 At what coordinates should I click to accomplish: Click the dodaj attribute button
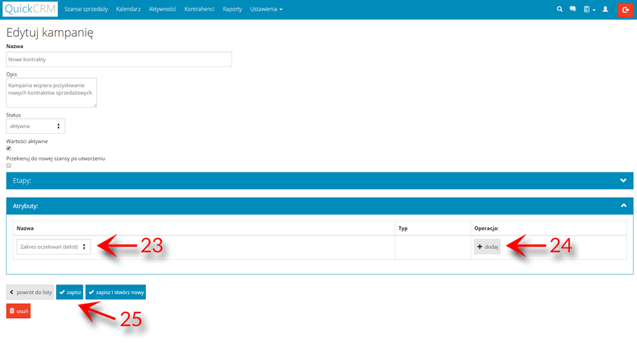[487, 247]
